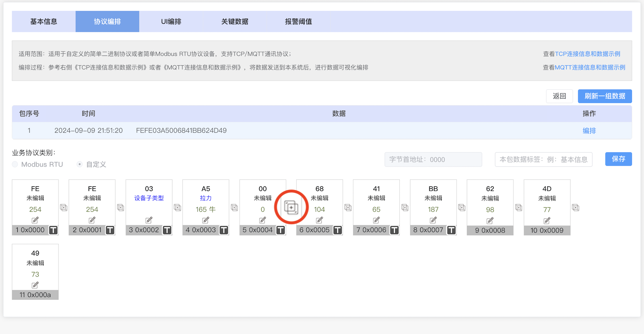This screenshot has height=334, width=644.
Task: Click the address label 9 0x0008
Action: [x=490, y=230]
